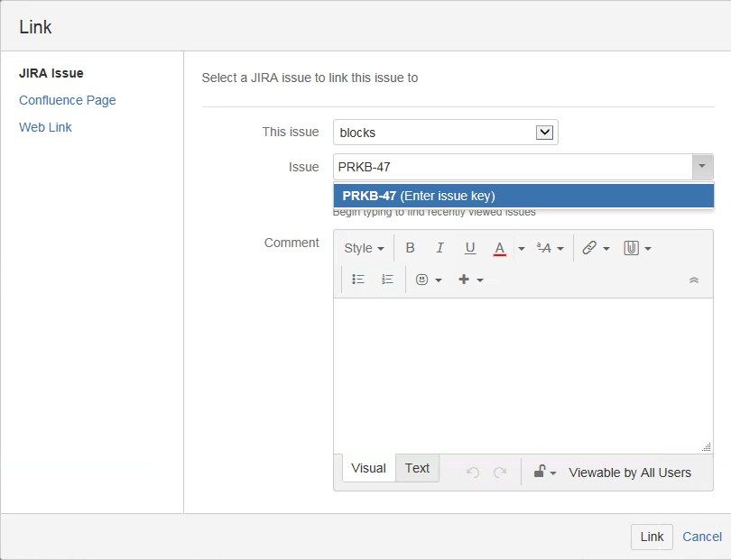Expand the link options dropdown arrow

606,249
